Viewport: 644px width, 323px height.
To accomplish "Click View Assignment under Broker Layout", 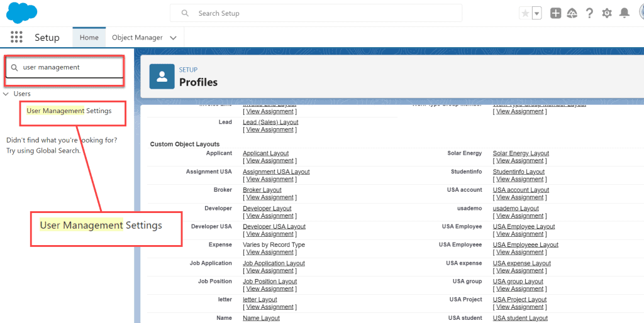I will [x=270, y=197].
